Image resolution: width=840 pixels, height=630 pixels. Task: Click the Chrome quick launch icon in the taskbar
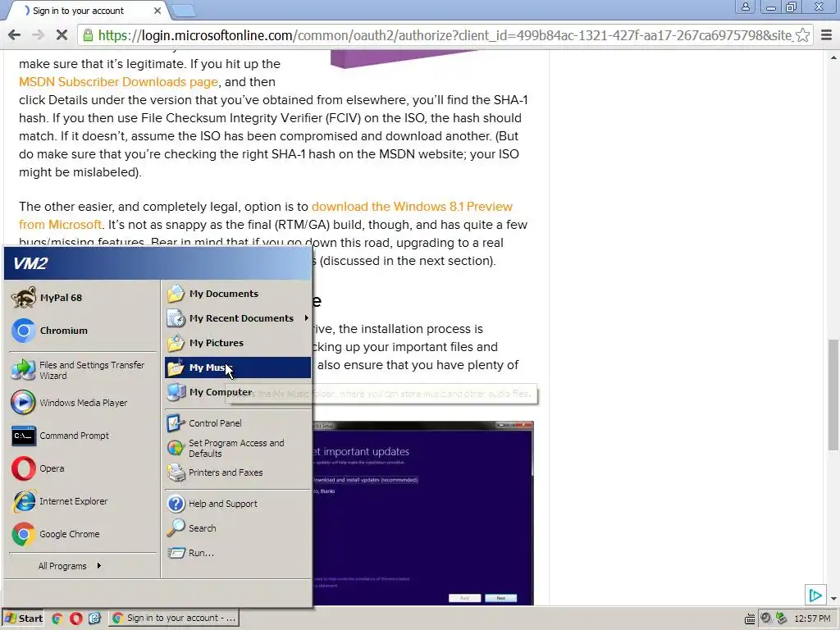tap(57, 619)
